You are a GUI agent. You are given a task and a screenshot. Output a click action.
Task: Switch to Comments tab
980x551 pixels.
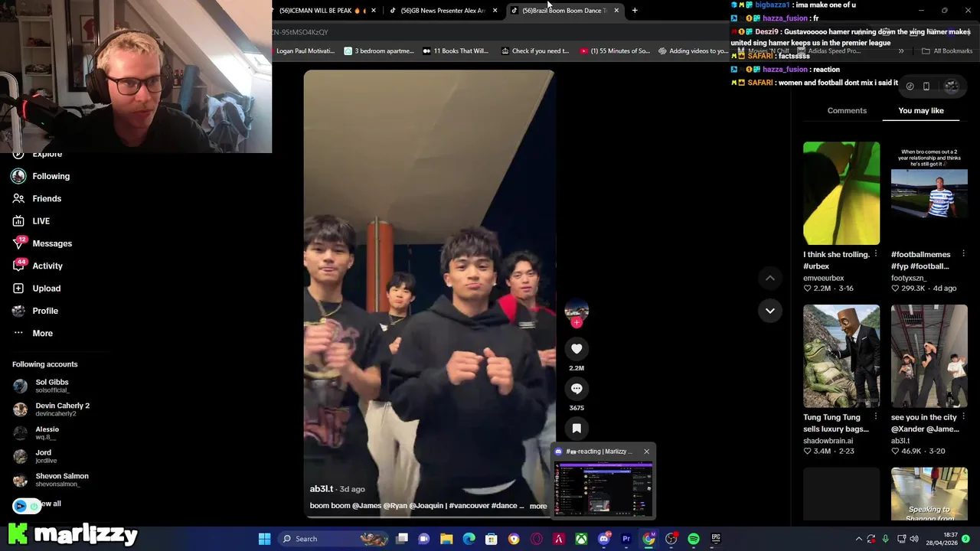tap(847, 110)
